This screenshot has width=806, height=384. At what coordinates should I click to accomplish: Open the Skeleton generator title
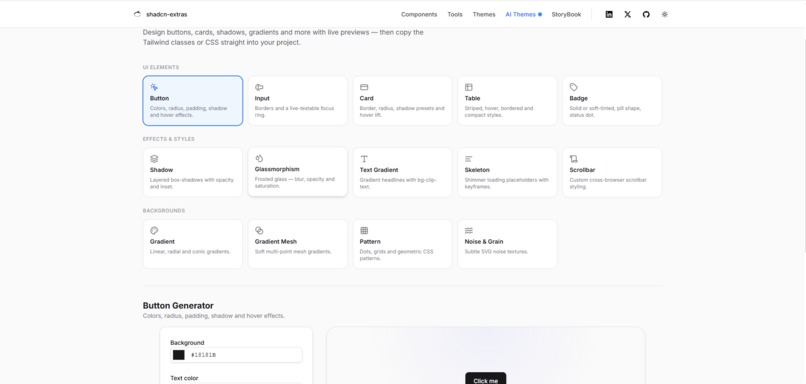pos(477,170)
